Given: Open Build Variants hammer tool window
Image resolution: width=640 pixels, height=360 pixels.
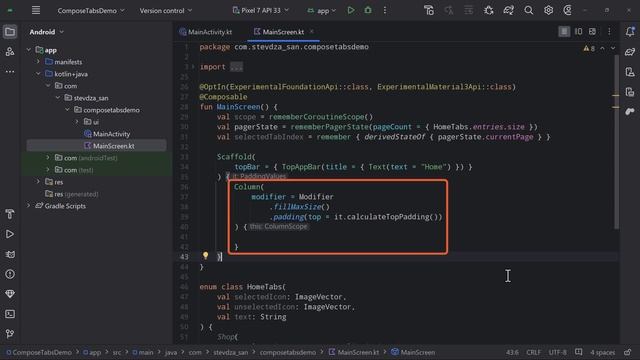Looking at the screenshot, I should pos(10,214).
